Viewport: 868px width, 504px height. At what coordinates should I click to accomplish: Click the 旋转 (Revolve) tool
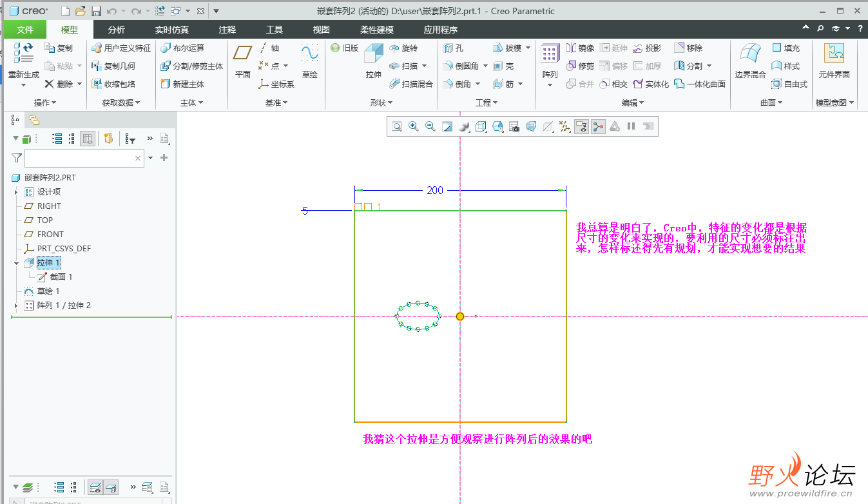point(403,48)
